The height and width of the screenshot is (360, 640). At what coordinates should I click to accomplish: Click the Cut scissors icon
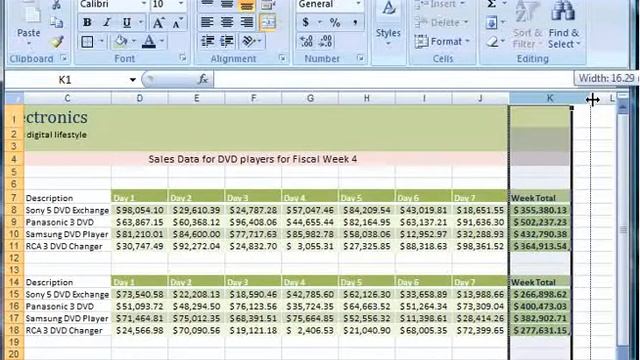point(56,5)
